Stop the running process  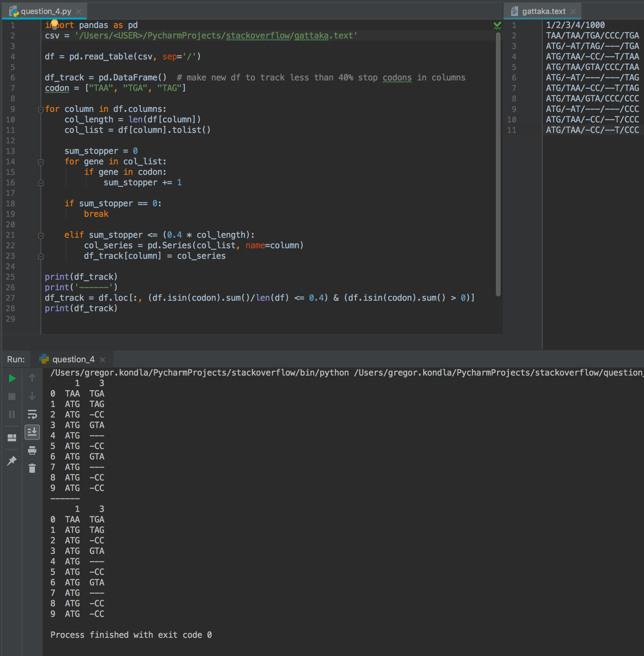12,396
